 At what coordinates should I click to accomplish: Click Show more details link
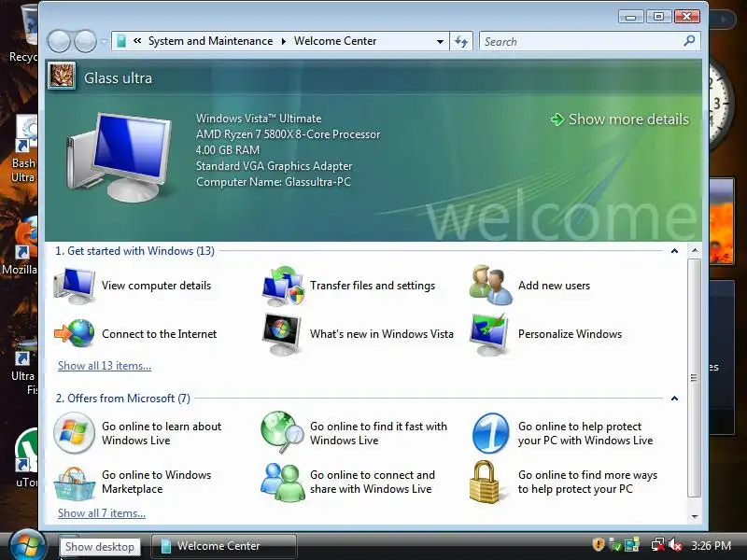[628, 119]
